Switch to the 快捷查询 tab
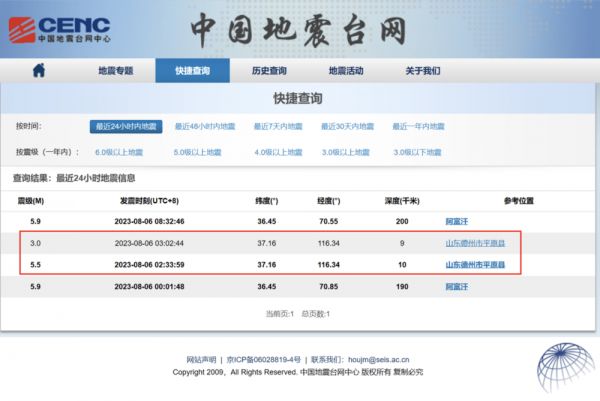Viewport: 600px width, 401px height. point(192,71)
